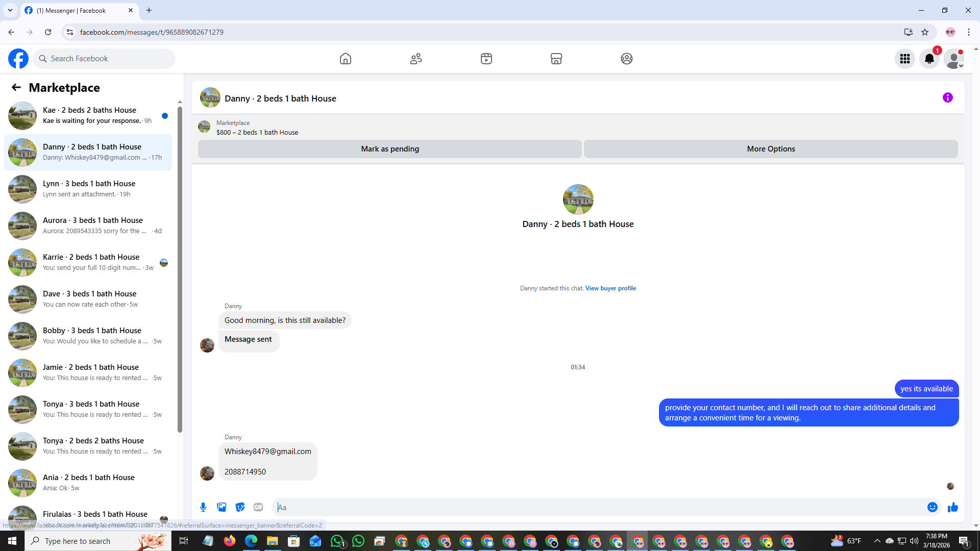
Task: Open the Marketplace tab in the top navigation
Action: pos(556,59)
